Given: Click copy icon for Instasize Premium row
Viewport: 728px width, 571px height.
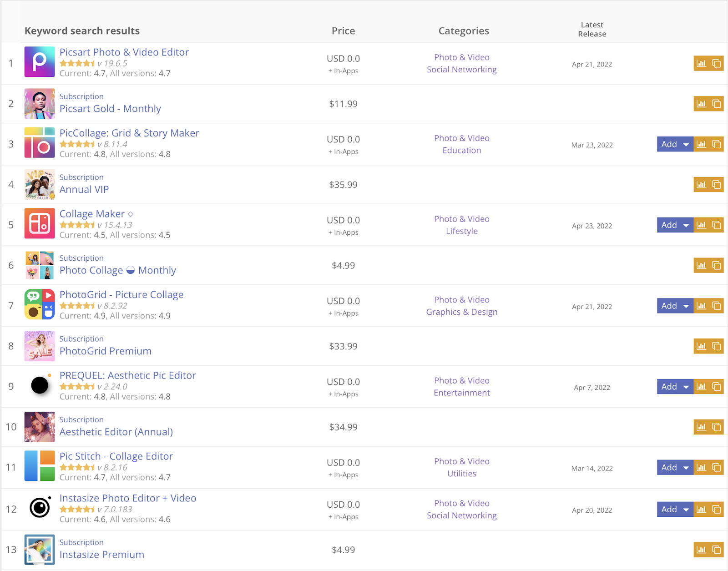Looking at the screenshot, I should pos(717,550).
